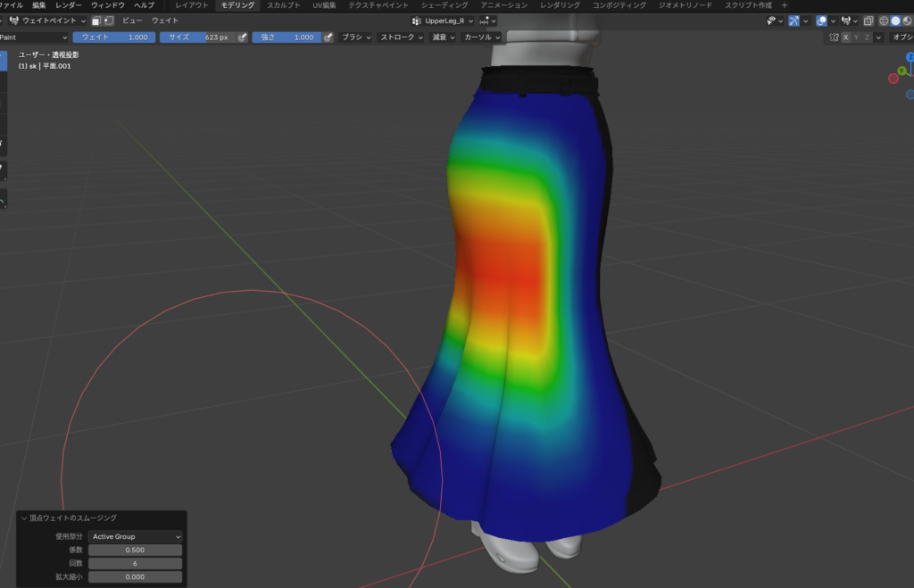Image resolution: width=914 pixels, height=588 pixels.
Task: Open the レンダー menu
Action: pyautogui.click(x=68, y=5)
